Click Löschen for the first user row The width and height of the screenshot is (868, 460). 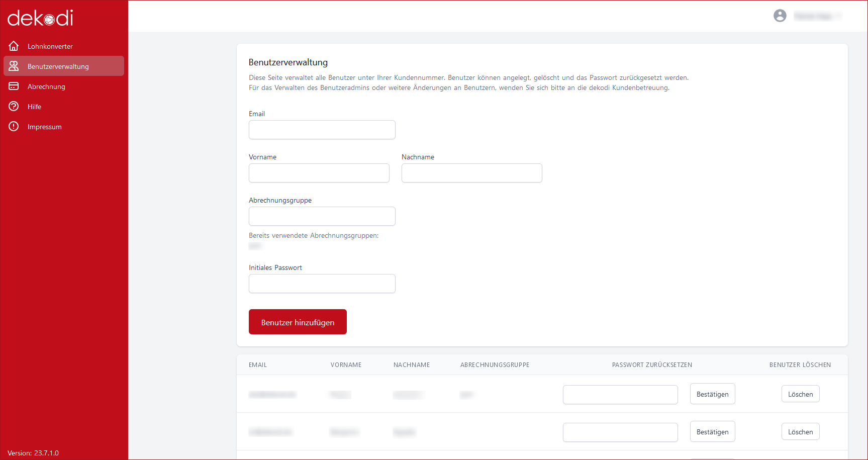point(800,394)
